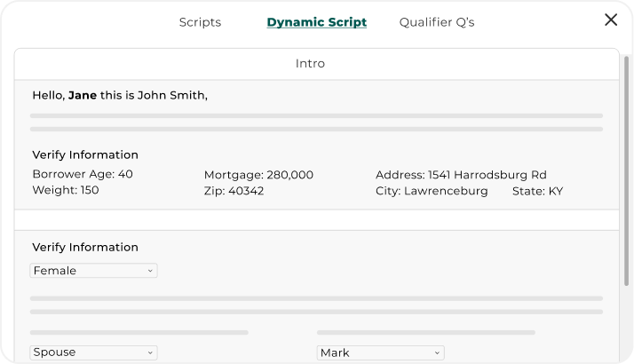Select the Dynamic Script tab
Image resolution: width=634 pixels, height=364 pixels.
[316, 22]
